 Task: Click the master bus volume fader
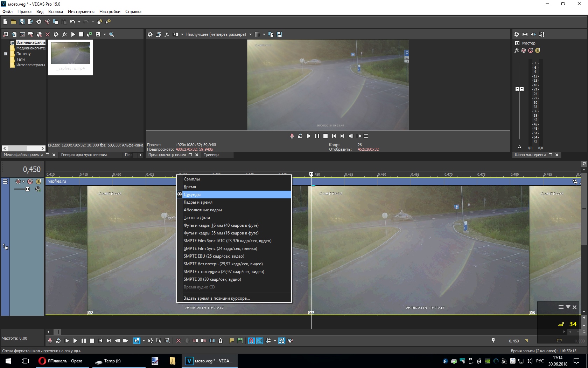click(520, 89)
